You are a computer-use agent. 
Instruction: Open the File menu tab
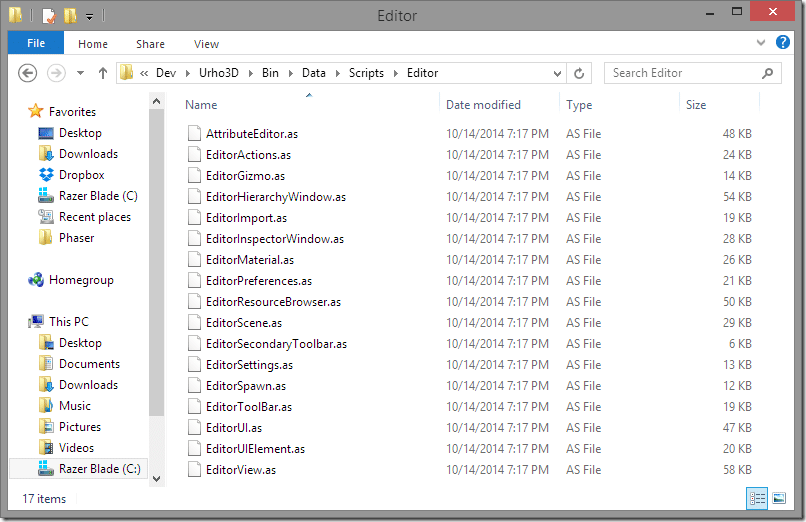pos(36,43)
